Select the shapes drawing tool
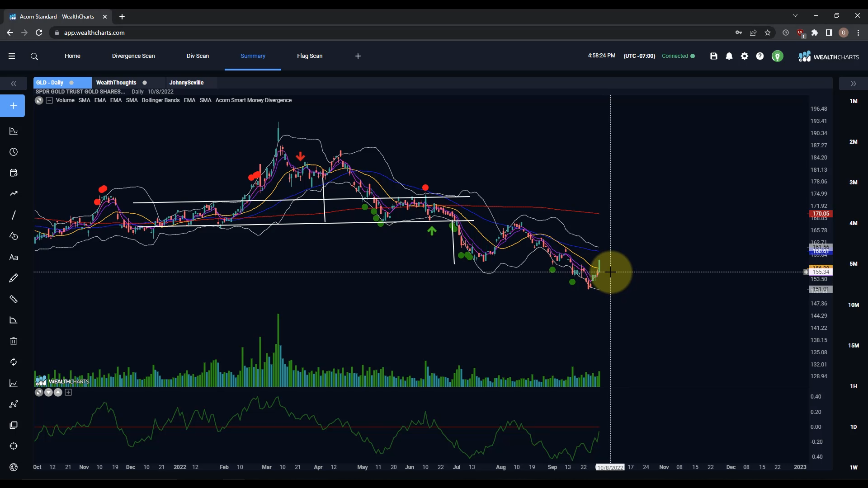This screenshot has height=488, width=868. [14, 236]
